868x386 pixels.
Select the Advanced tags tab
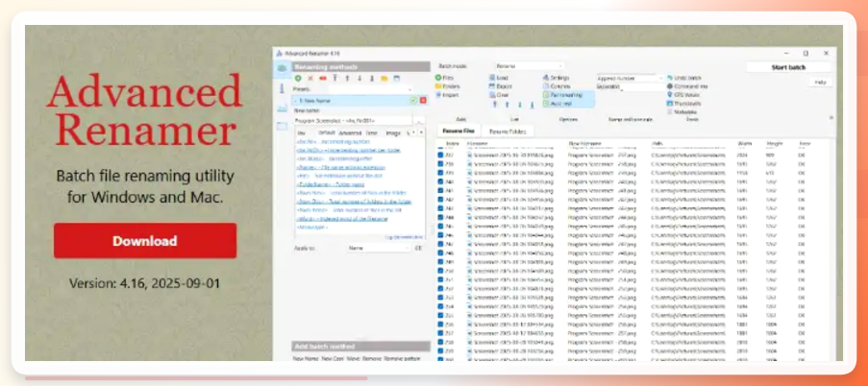tap(350, 133)
